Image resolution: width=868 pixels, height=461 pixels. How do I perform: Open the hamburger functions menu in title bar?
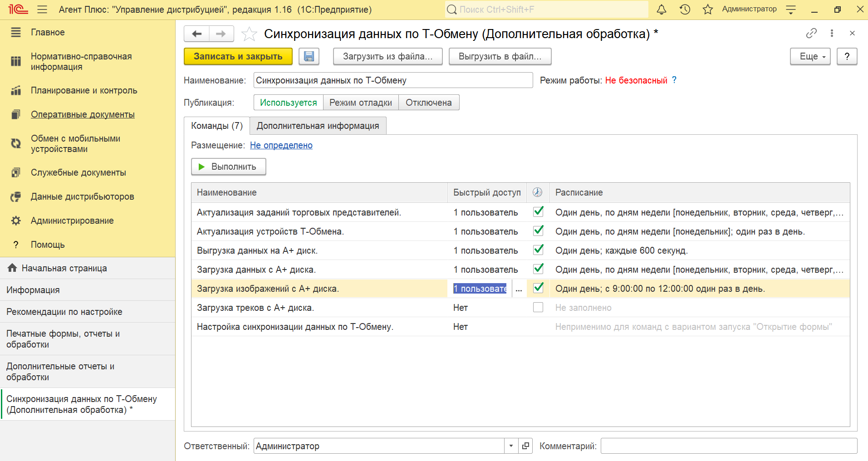pyautogui.click(x=42, y=9)
